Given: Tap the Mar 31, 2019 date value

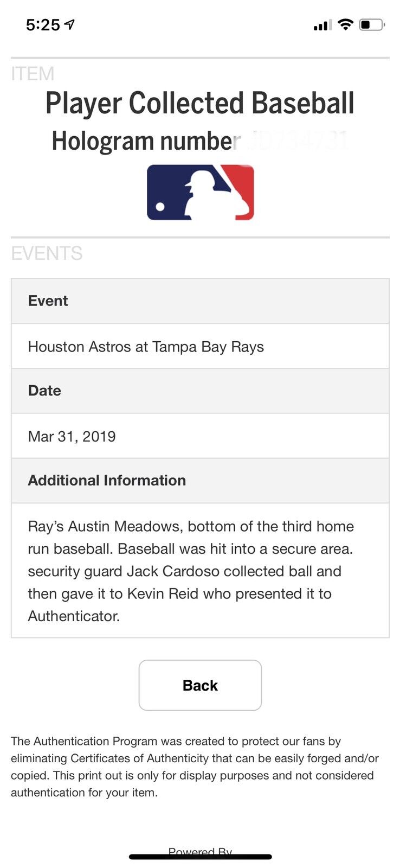Looking at the screenshot, I should point(72,436).
